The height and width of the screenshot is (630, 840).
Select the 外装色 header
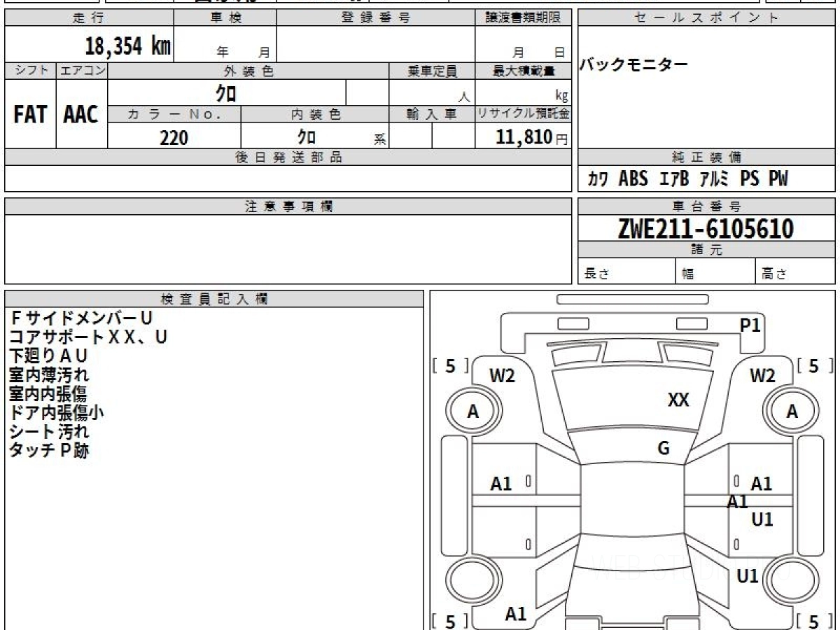click(248, 71)
